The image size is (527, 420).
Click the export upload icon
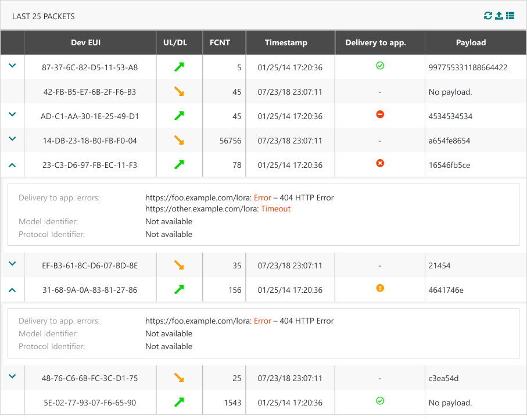pos(499,16)
